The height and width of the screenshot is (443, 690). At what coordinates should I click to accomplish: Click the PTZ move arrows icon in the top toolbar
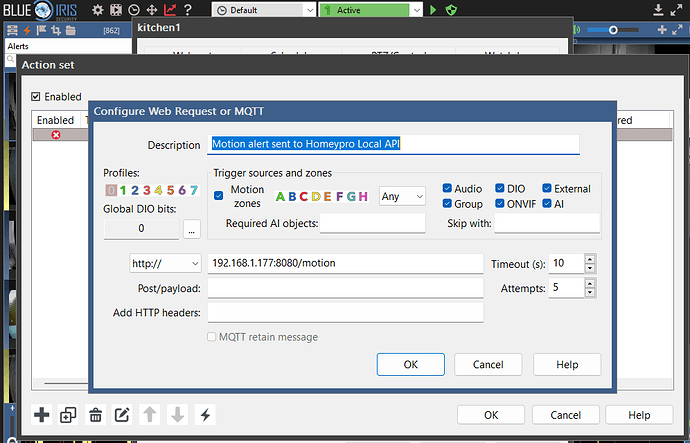152,10
